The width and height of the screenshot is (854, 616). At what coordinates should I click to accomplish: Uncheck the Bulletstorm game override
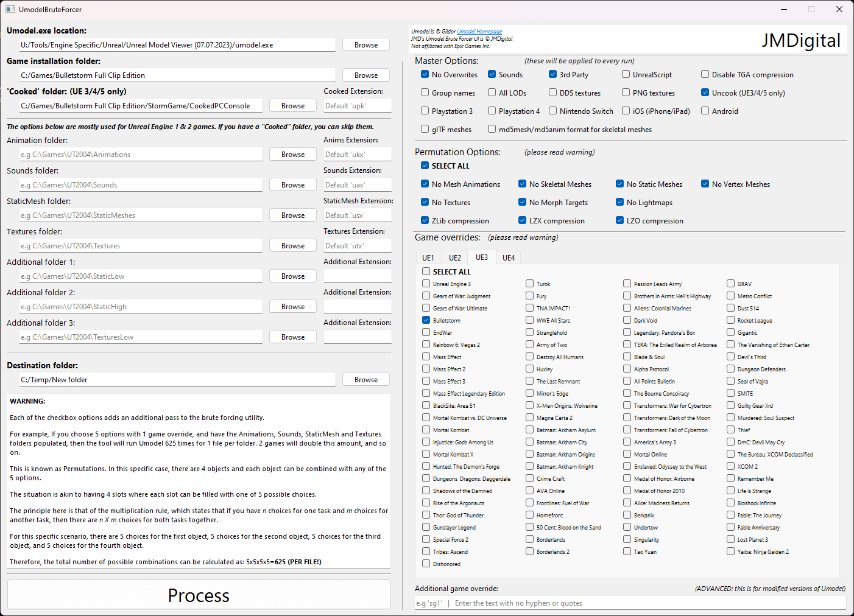coord(425,320)
